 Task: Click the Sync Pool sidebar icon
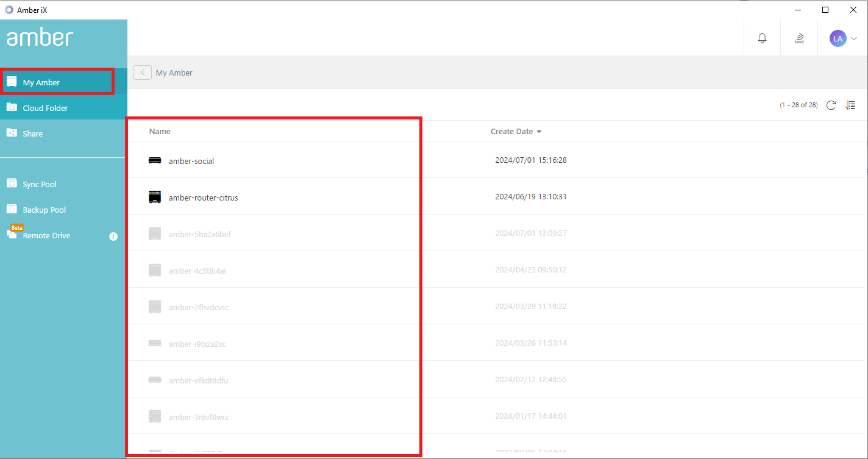tap(12, 183)
